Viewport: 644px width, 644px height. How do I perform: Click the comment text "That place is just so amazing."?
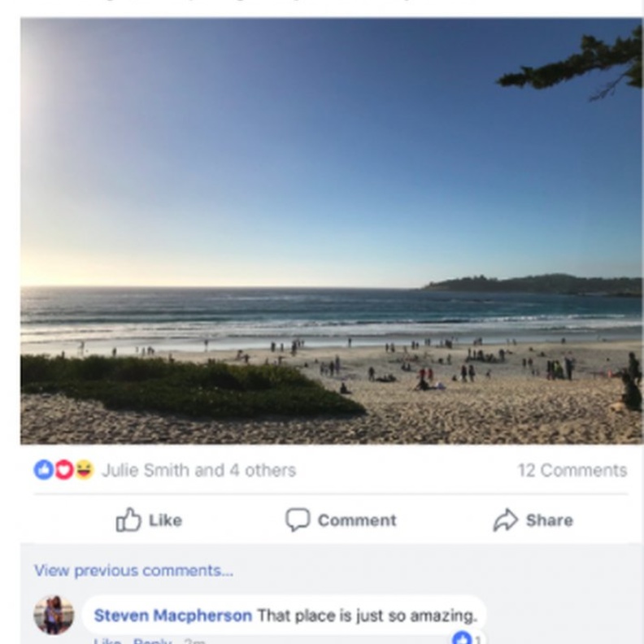367,616
